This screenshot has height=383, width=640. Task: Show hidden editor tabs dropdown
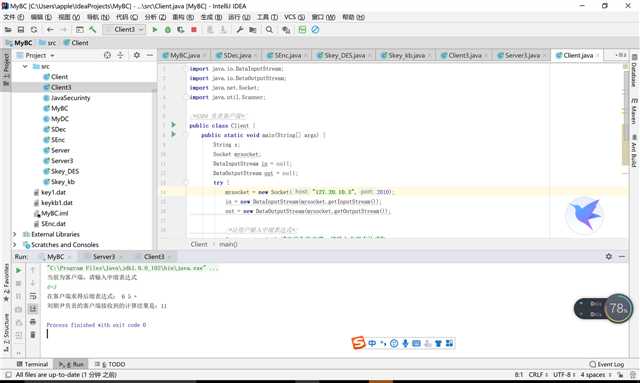pyautogui.click(x=620, y=55)
